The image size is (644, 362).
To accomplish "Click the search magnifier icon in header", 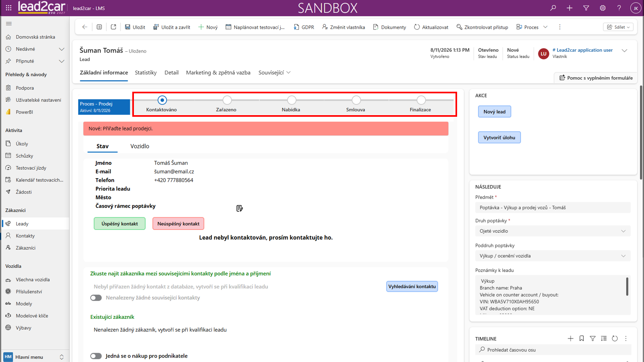I will (x=553, y=8).
